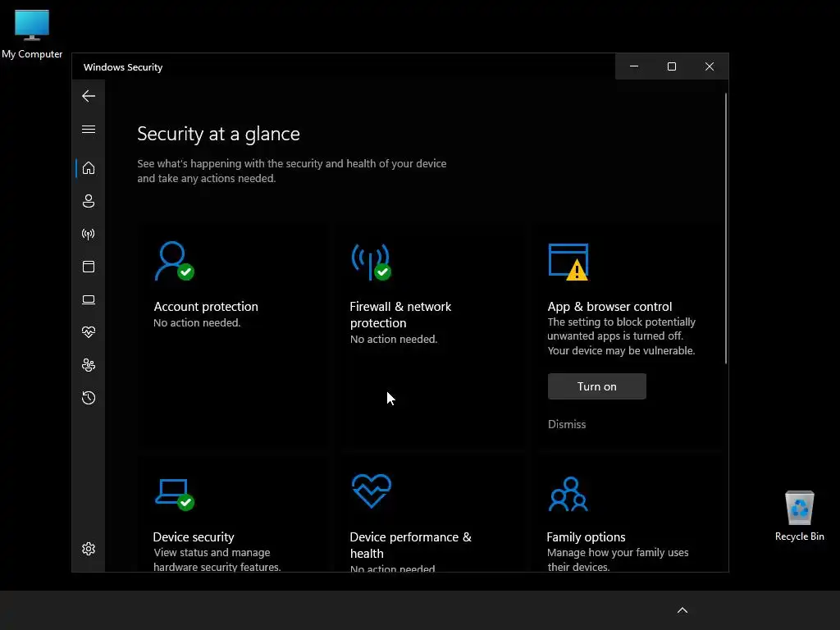840x630 pixels.
Task: Go back with the arrow icon
Action: [x=89, y=96]
